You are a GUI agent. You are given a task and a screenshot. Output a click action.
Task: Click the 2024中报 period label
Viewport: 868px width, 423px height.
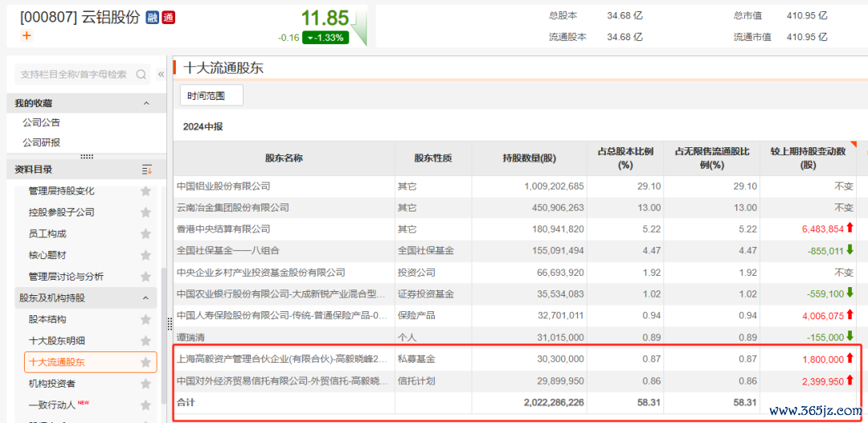203,127
